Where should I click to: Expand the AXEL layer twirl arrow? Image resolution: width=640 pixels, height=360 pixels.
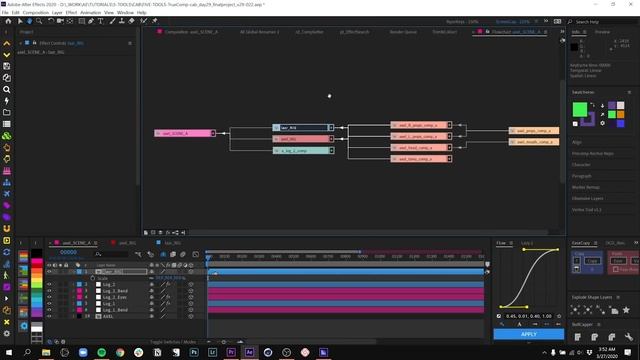point(73,316)
